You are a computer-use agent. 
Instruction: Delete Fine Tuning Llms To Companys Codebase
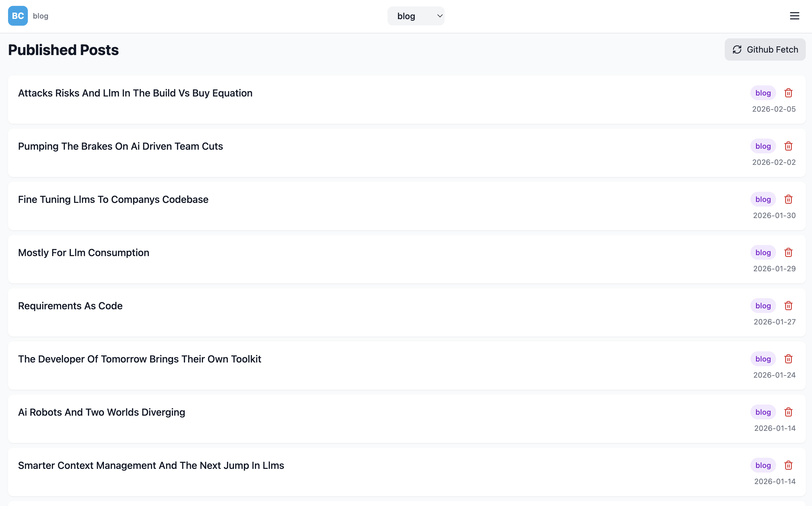(x=788, y=199)
